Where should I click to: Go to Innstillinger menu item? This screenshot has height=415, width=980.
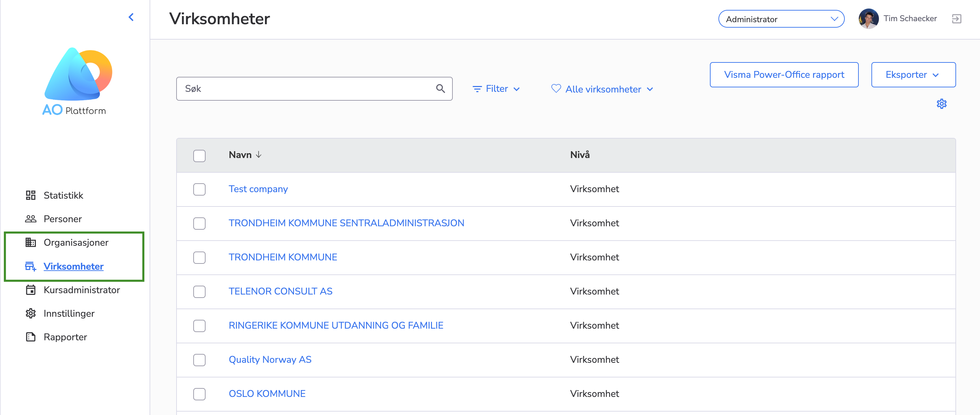pyautogui.click(x=69, y=313)
